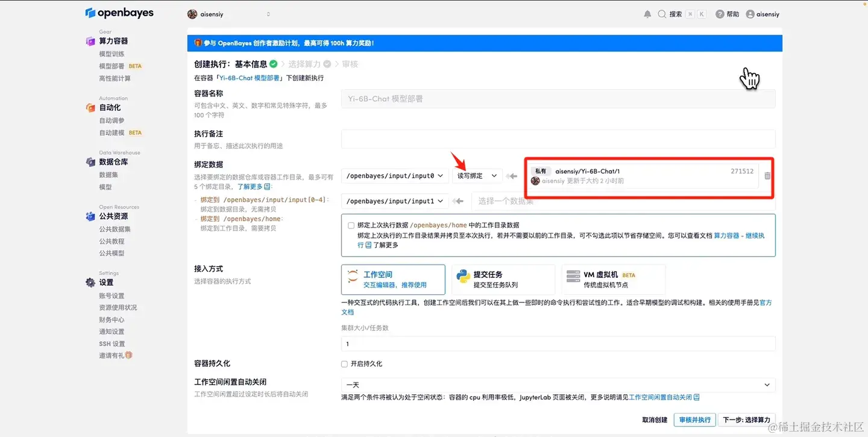Click the 自动化 sidebar icon
The height and width of the screenshot is (437, 868).
[x=90, y=108]
